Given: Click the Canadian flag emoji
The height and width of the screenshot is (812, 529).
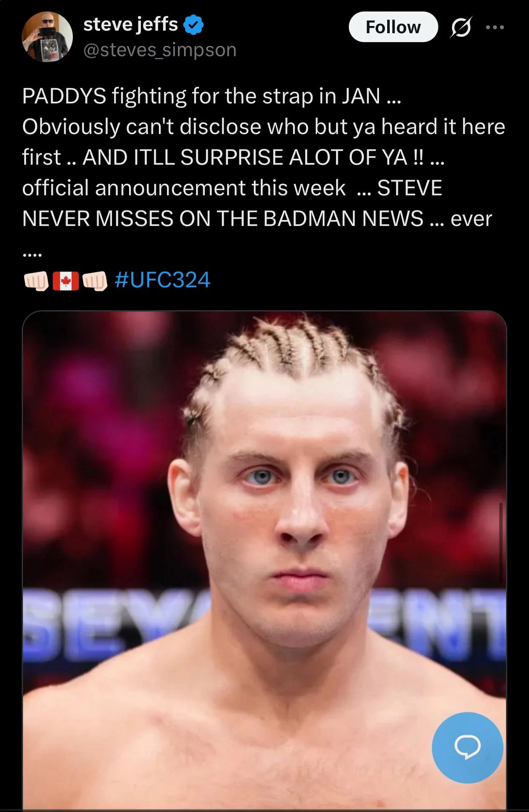Looking at the screenshot, I should (66, 281).
